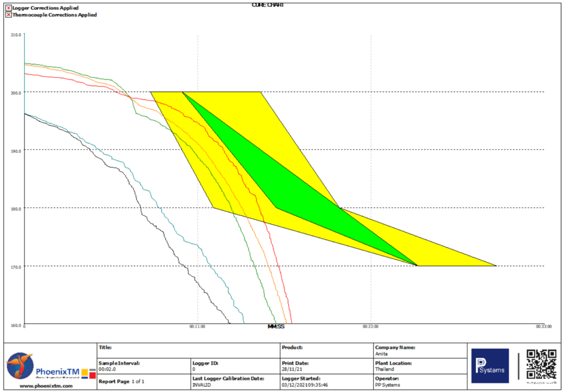562x392 pixels.
Task: Click the PP Systems logo
Action: click(x=490, y=366)
